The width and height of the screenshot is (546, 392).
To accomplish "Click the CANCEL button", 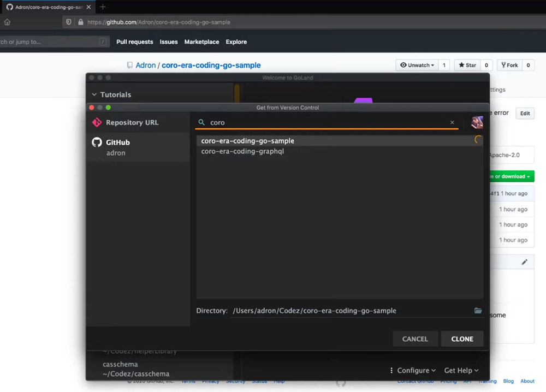I will tap(415, 338).
